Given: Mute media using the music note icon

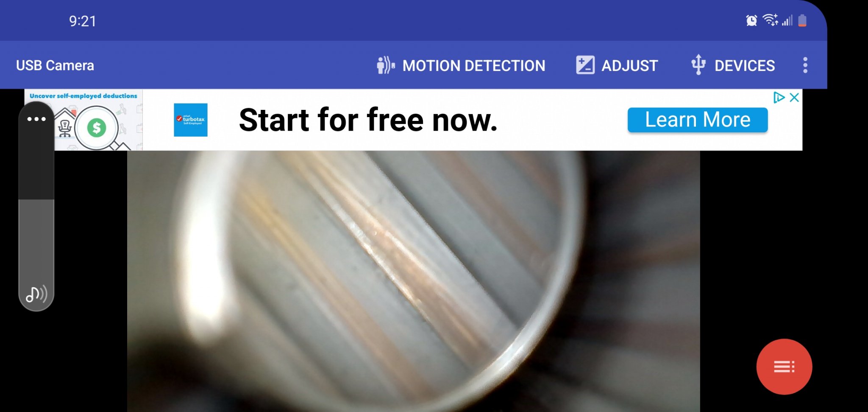Looking at the screenshot, I should pyautogui.click(x=36, y=294).
